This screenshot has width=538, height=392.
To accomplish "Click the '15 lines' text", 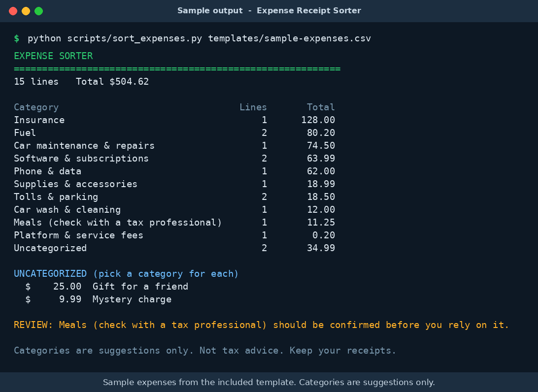I will tap(36, 82).
